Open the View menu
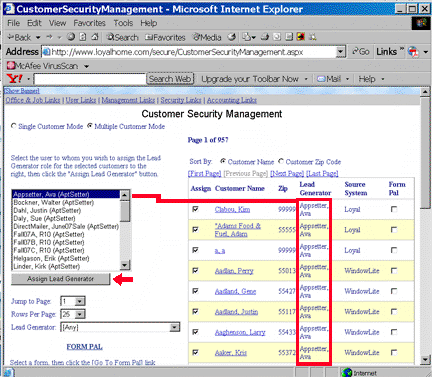This screenshot has height=377, width=432. point(57,23)
